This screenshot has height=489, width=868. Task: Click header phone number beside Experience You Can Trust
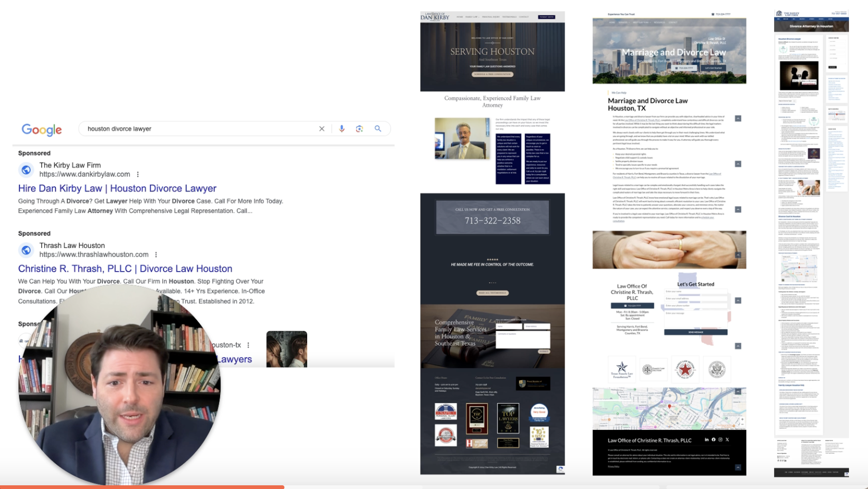point(721,14)
